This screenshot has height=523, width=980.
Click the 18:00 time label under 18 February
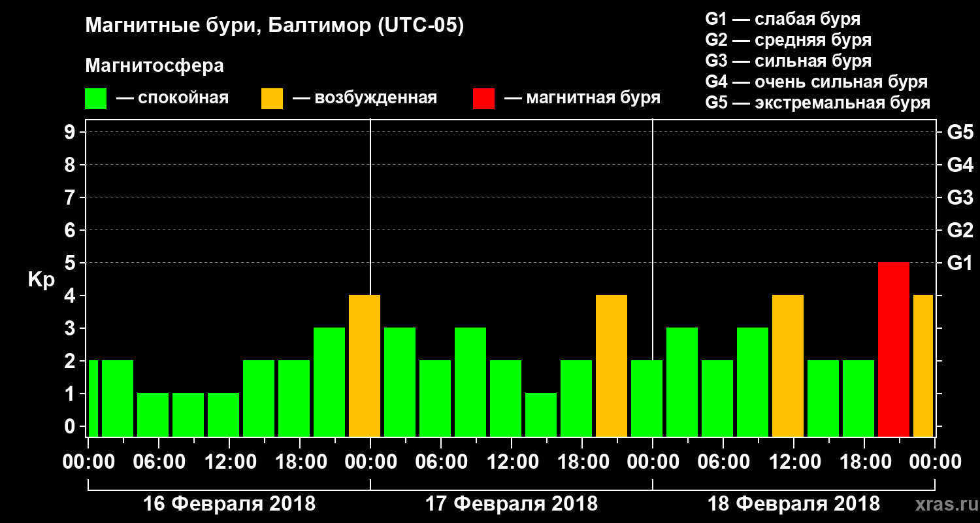pyautogui.click(x=864, y=462)
